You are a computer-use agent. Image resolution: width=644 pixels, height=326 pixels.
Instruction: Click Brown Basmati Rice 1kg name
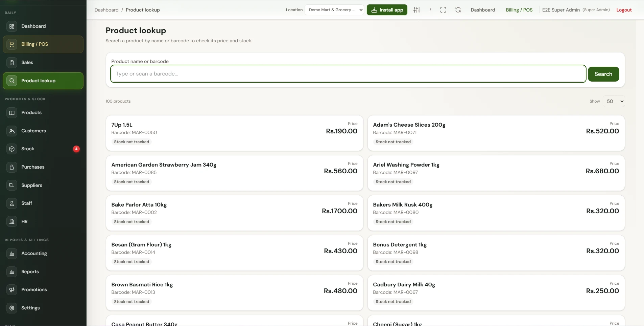(142, 285)
